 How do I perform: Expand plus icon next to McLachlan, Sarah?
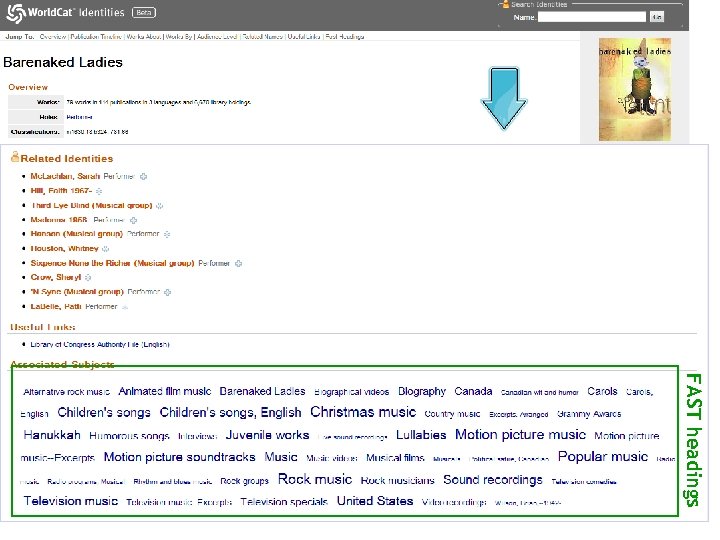pyautogui.click(x=143, y=177)
